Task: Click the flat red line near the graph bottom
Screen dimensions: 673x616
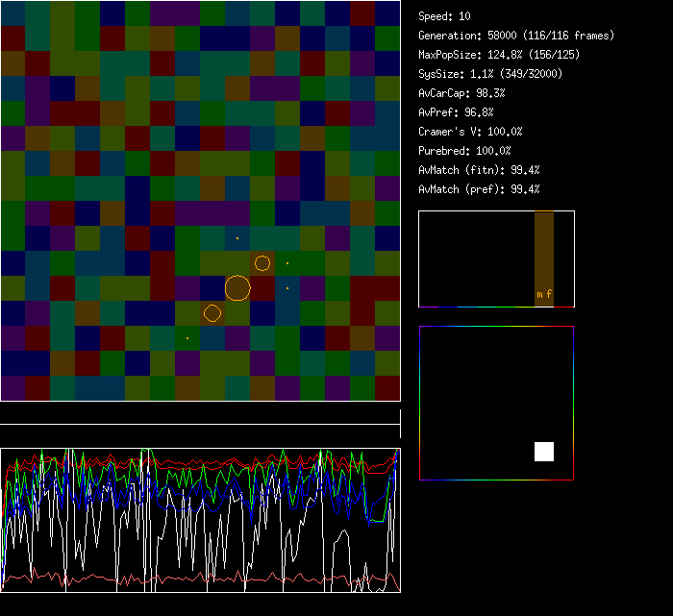Action: pos(192,579)
